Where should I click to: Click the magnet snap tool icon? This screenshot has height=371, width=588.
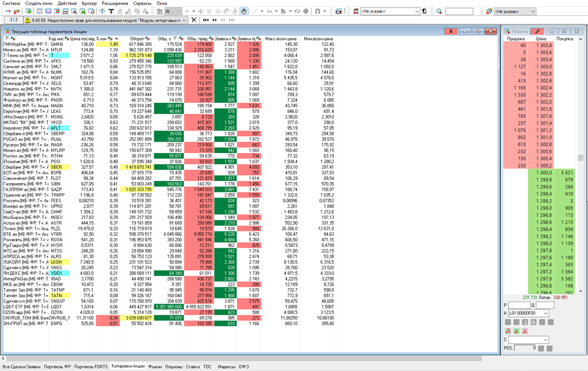(318, 11)
